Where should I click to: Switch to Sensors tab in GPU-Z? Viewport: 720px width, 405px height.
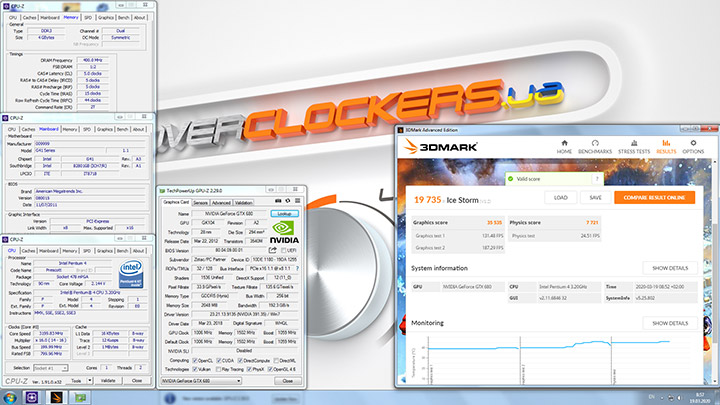pyautogui.click(x=200, y=202)
